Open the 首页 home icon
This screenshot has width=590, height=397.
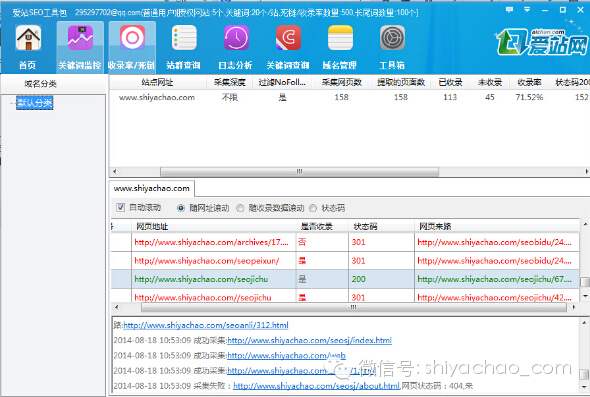28,47
